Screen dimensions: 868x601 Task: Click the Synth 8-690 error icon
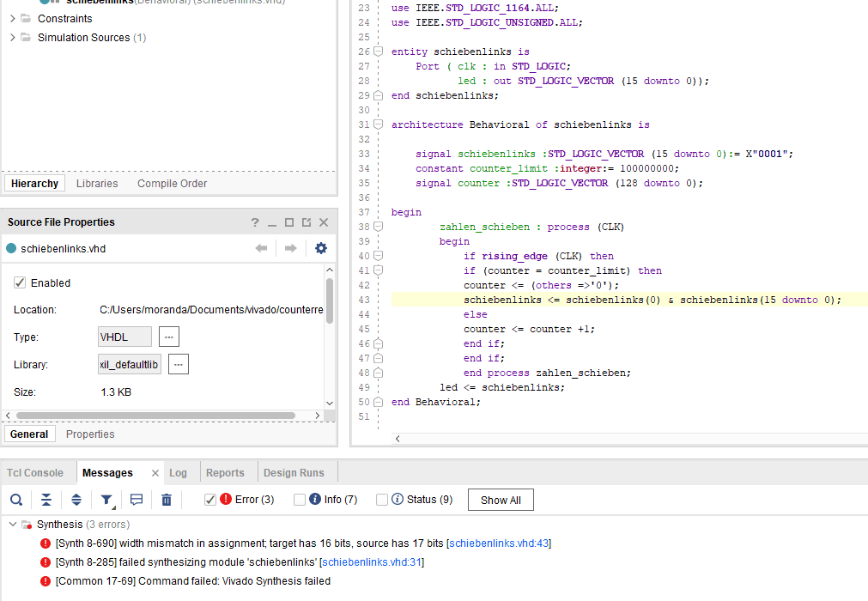coord(46,543)
